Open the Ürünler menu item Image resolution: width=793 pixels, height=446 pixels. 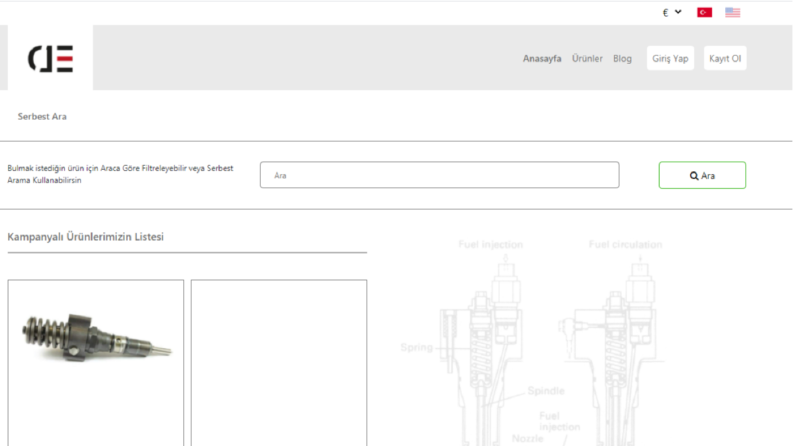click(x=587, y=59)
